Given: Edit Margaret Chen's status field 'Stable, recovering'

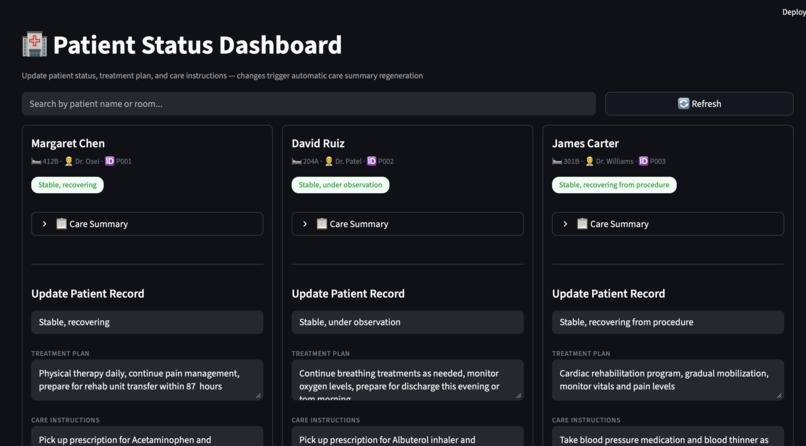Looking at the screenshot, I should (147, 322).
